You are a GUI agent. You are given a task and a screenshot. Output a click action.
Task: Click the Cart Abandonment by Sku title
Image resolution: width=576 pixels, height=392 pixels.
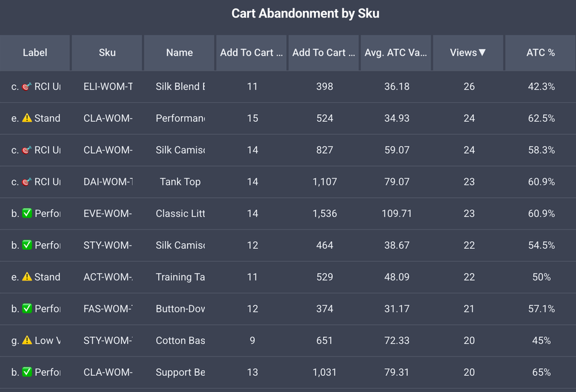(x=306, y=14)
